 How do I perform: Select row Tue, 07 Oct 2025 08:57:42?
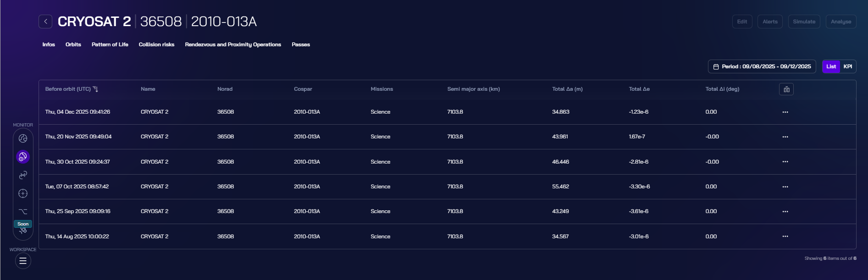[447, 187]
